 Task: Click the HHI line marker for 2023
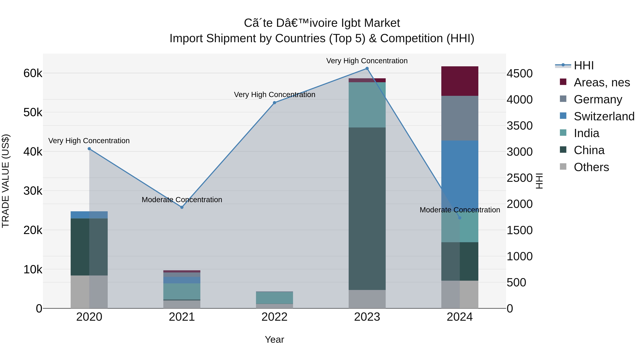click(x=367, y=68)
